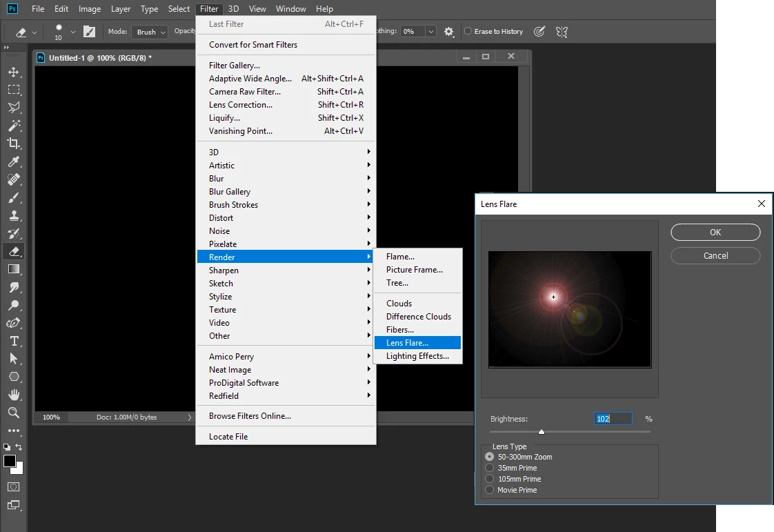Select the Eyedropper tool
774x532 pixels.
(x=14, y=161)
